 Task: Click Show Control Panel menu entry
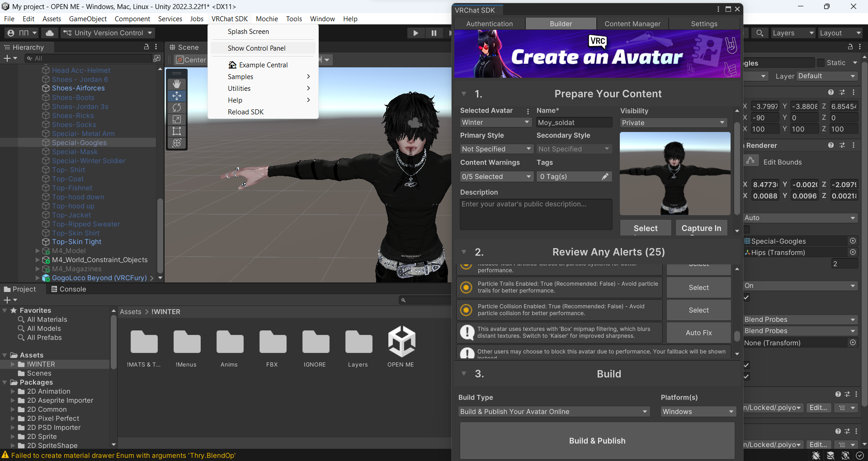256,48
